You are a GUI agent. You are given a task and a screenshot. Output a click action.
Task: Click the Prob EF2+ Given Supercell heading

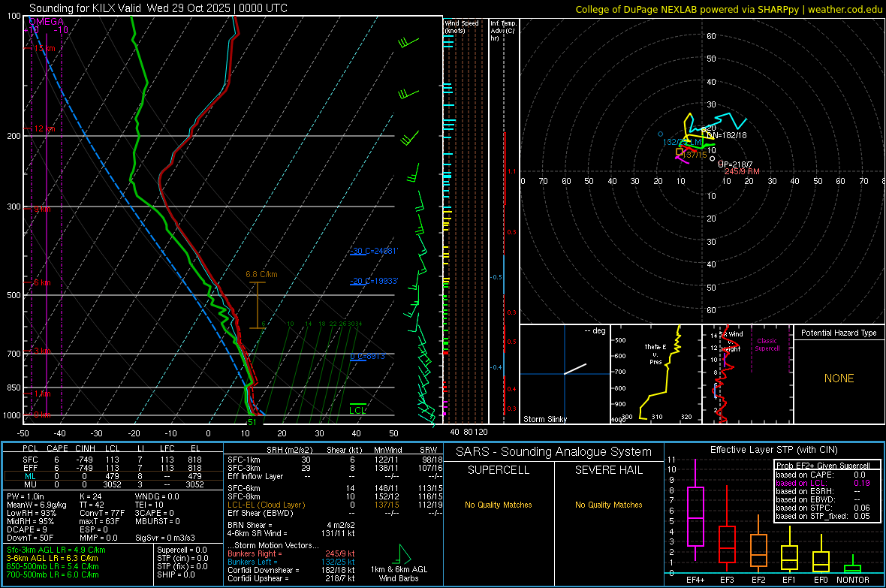click(x=823, y=466)
